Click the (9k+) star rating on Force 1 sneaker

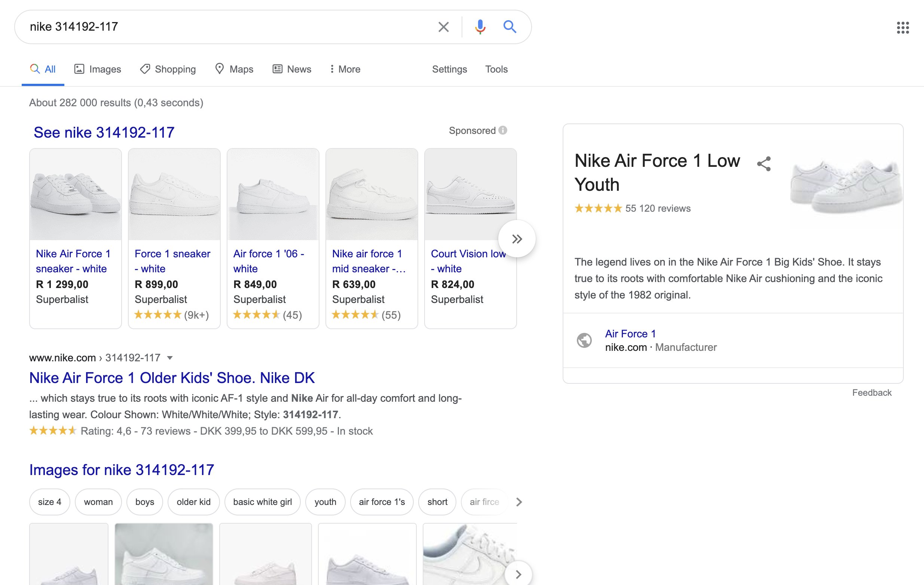pyautogui.click(x=172, y=315)
